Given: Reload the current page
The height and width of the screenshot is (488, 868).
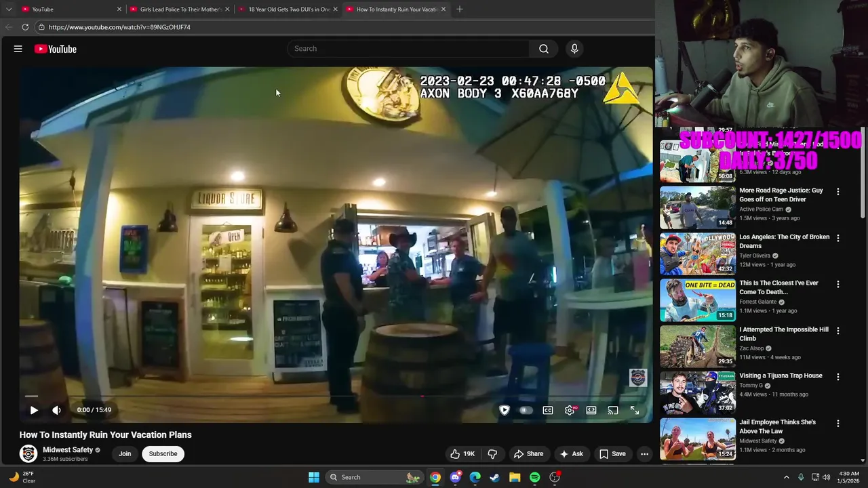Looking at the screenshot, I should point(25,27).
